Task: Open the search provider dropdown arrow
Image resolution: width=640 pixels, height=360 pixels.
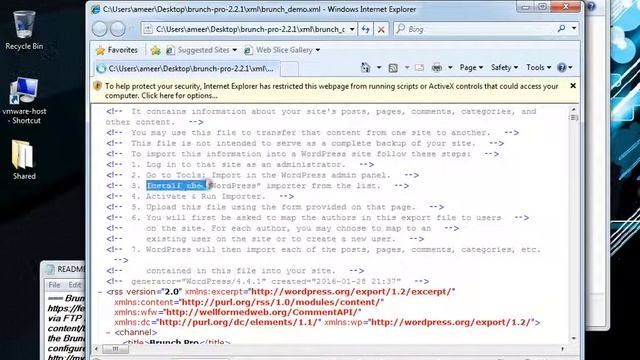Action: (x=574, y=29)
